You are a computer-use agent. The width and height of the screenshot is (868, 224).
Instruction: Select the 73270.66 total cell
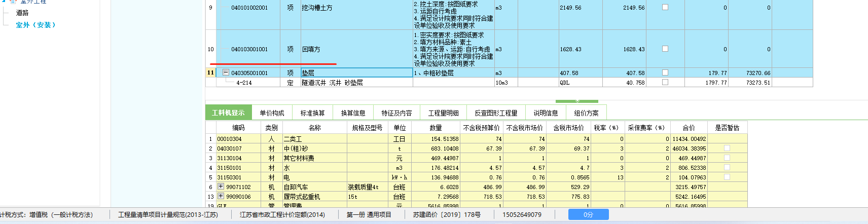point(750,73)
